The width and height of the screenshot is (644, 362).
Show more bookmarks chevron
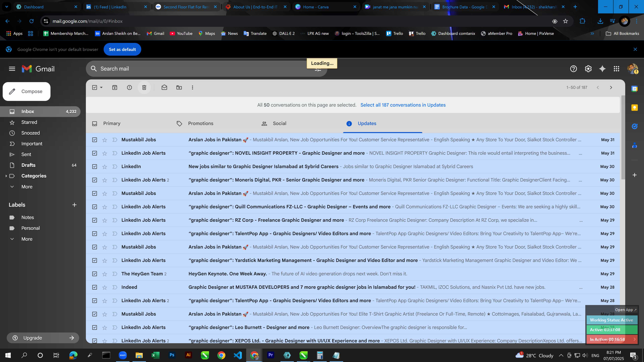(x=592, y=34)
